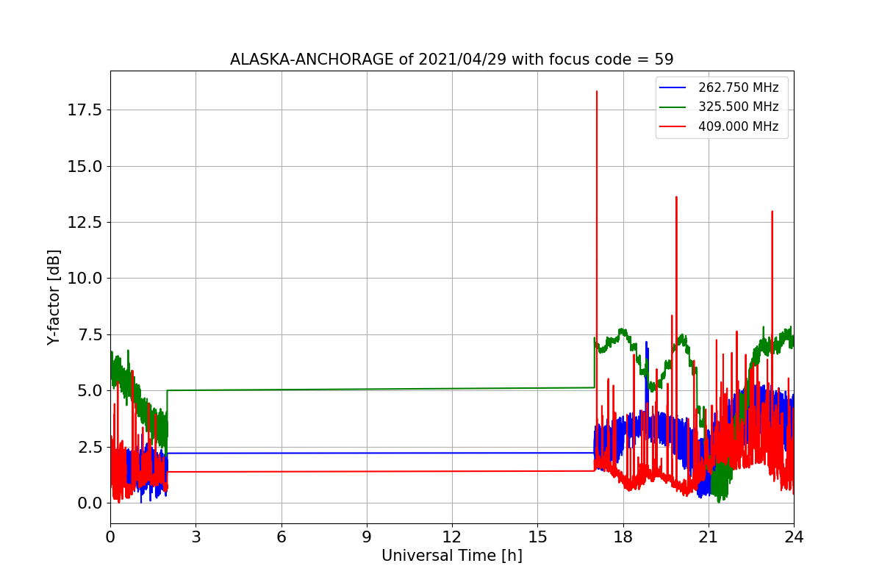Select the 325.500 MHz legend label

coord(738,107)
